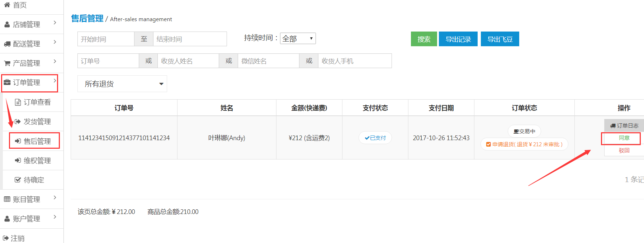Focus the 开始时间 date field

(x=106, y=39)
